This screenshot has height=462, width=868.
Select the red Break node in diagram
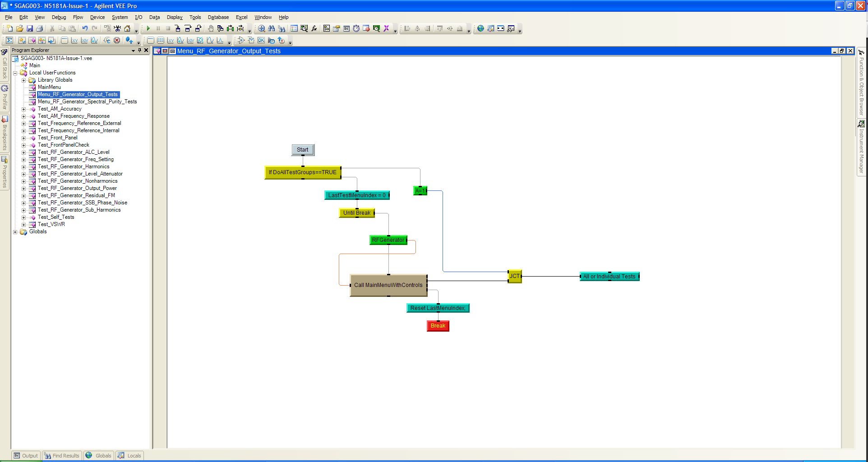click(x=438, y=326)
